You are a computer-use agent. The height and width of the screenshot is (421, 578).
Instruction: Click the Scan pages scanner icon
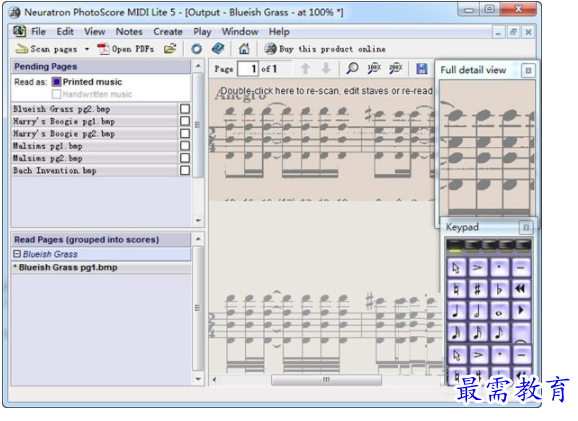(22, 49)
